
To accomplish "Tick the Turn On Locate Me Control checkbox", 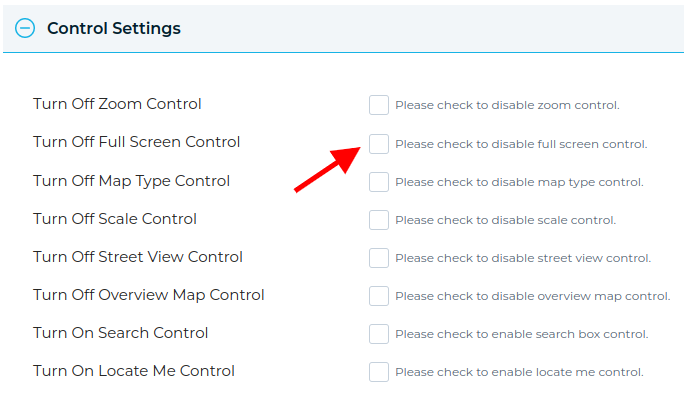I will (379, 372).
